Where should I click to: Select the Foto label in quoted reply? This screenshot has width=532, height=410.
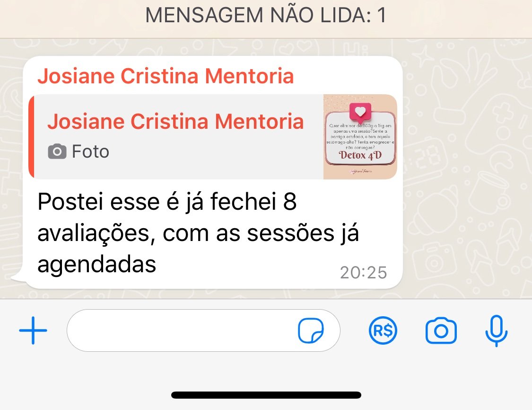tap(91, 152)
